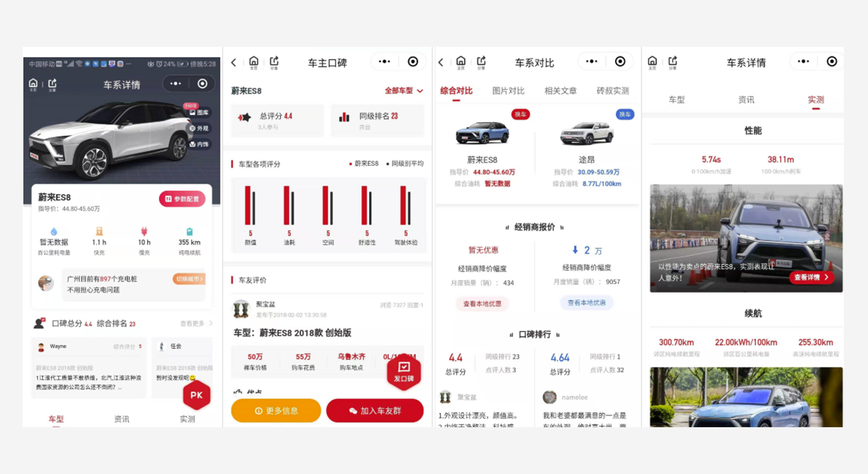Tap the share icon on the 车主口碑 page
The width and height of the screenshot is (868, 474).
coord(274,61)
